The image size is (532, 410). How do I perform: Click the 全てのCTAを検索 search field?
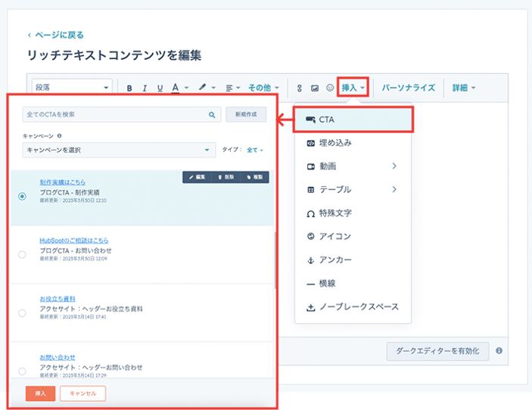pyautogui.click(x=122, y=115)
